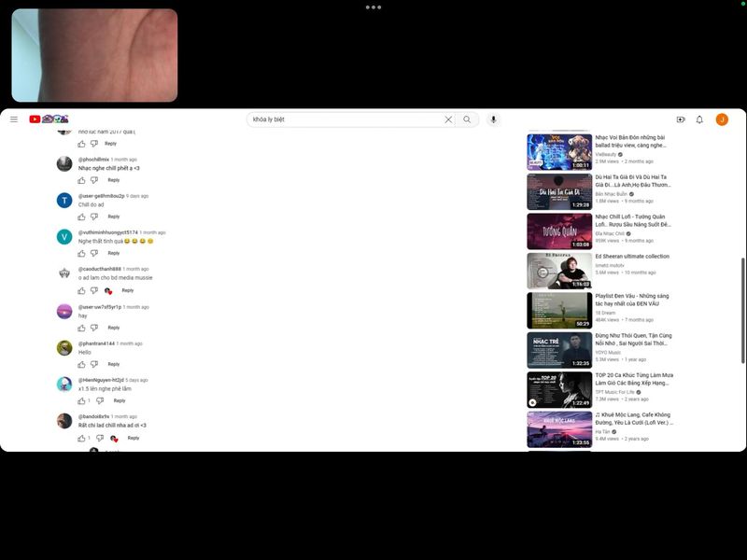This screenshot has width=747, height=560.
Task: Clear the search box with the X
Action: click(x=448, y=119)
